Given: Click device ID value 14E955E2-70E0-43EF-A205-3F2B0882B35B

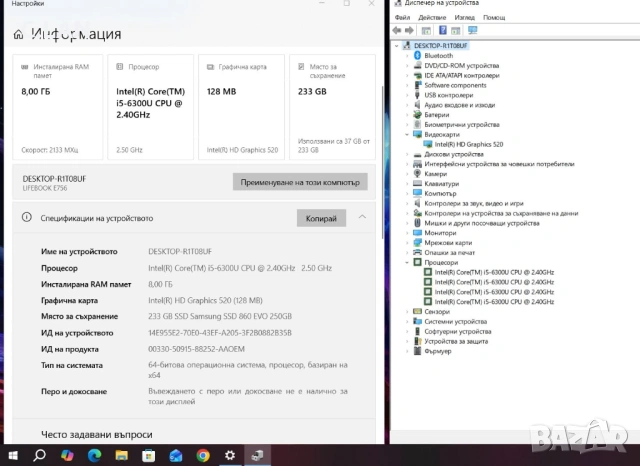Looking at the screenshot, I should (220, 333).
